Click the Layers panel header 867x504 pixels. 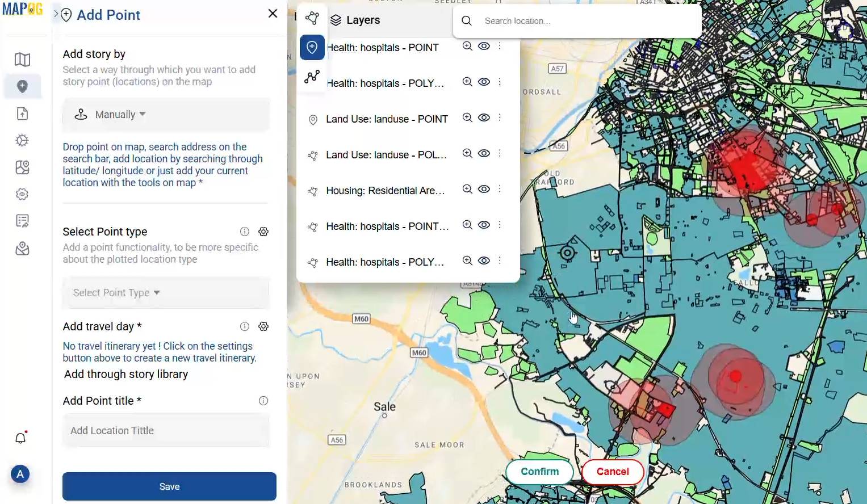pyautogui.click(x=355, y=20)
